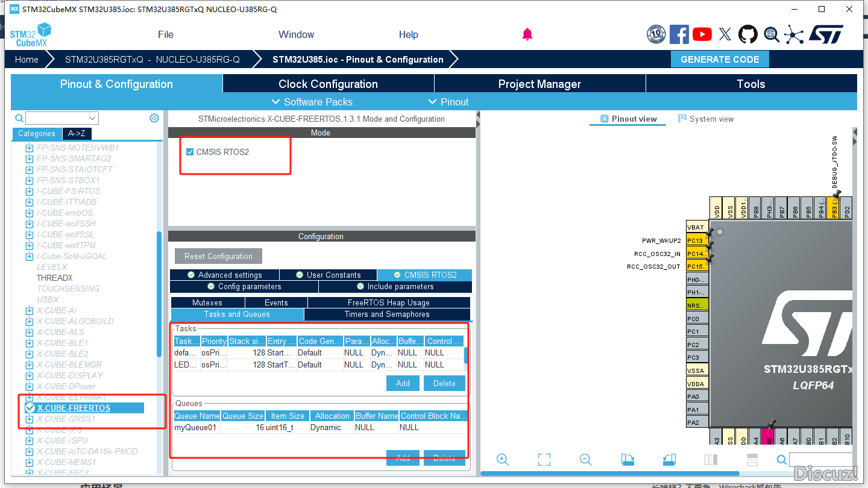Rotate the pinout view counterclockwise

click(669, 460)
